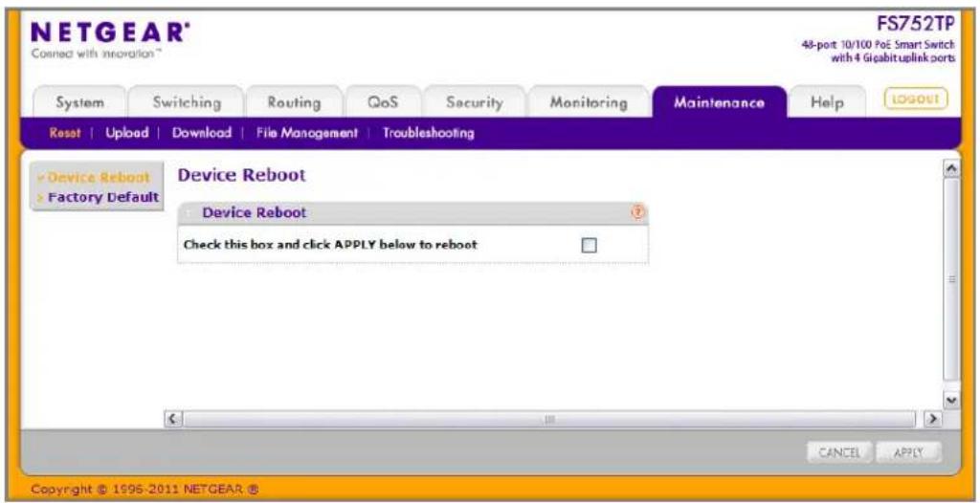Open the System tab
Screen dimensions: 980x503
coord(79,102)
